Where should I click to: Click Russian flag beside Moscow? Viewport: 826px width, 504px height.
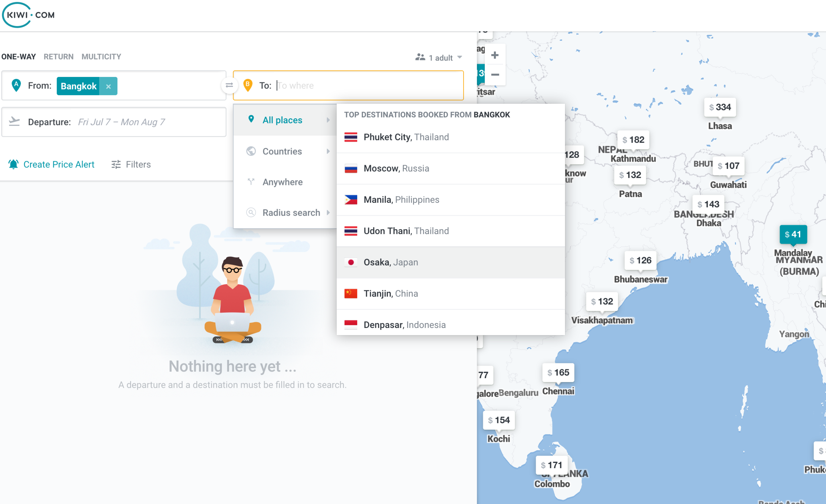[x=351, y=168]
